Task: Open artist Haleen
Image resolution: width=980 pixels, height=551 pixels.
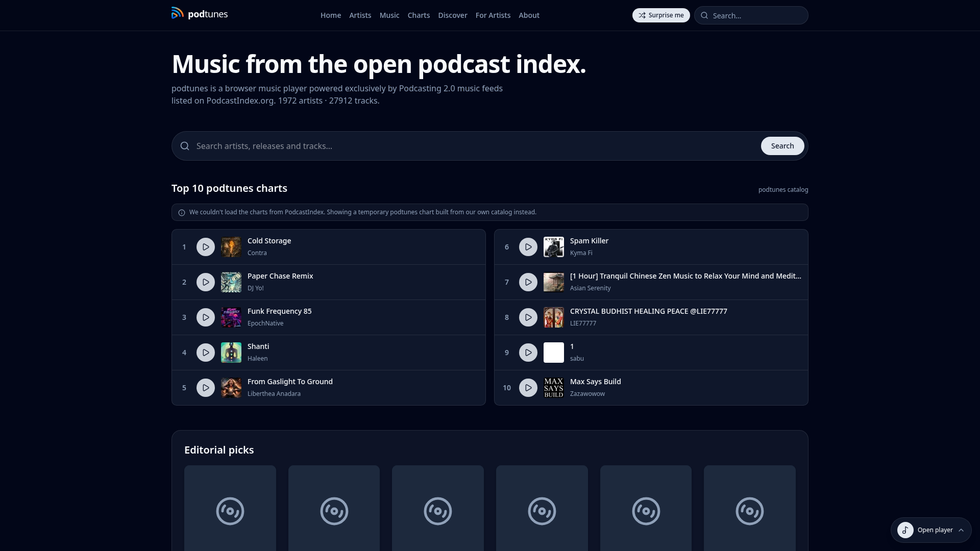Action: (258, 359)
